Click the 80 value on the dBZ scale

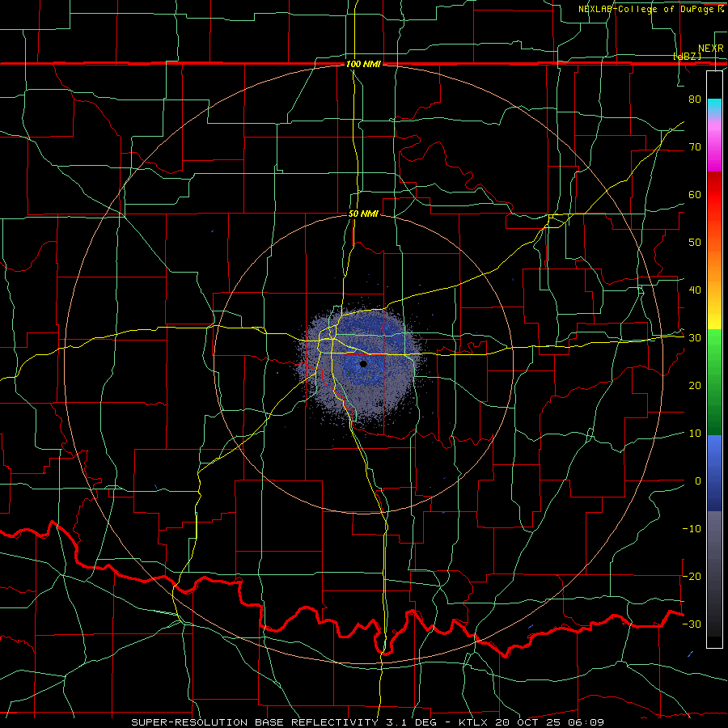(695, 99)
